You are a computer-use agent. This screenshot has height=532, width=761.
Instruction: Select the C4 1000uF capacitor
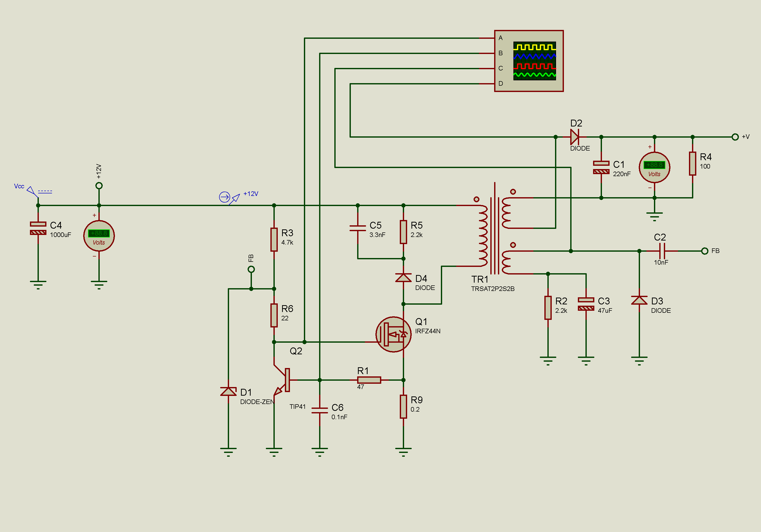click(x=38, y=228)
